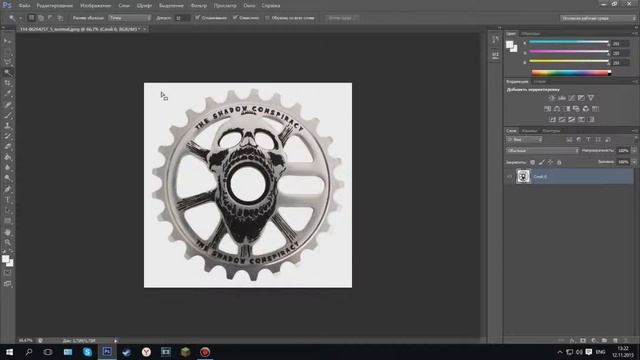
Task: Select the Clone Stamp tool
Action: click(7, 126)
